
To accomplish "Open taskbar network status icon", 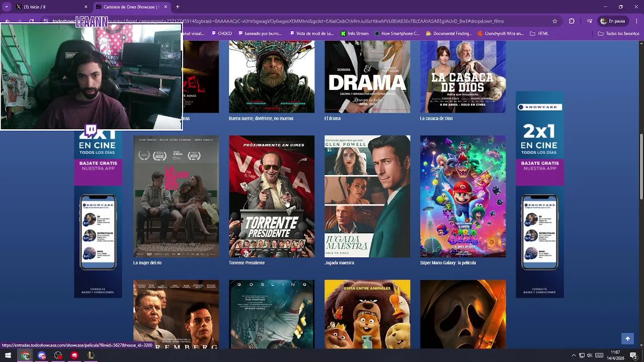I will 582,355.
